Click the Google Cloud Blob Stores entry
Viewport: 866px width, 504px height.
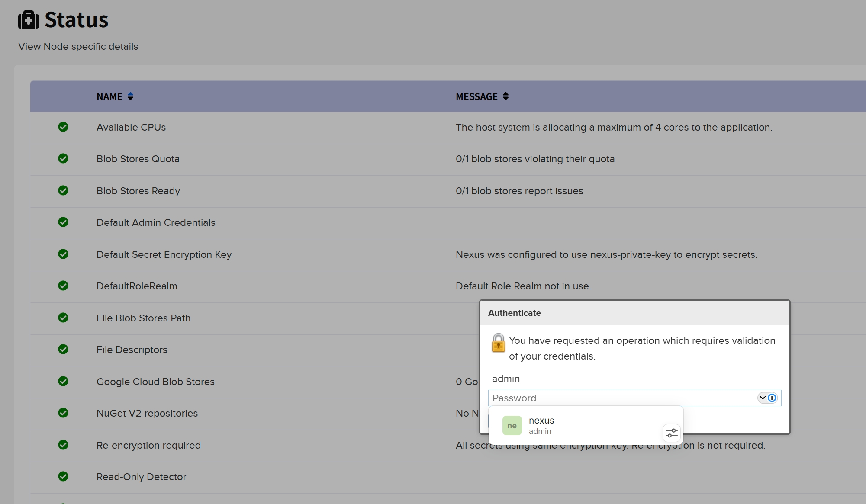coord(155,382)
